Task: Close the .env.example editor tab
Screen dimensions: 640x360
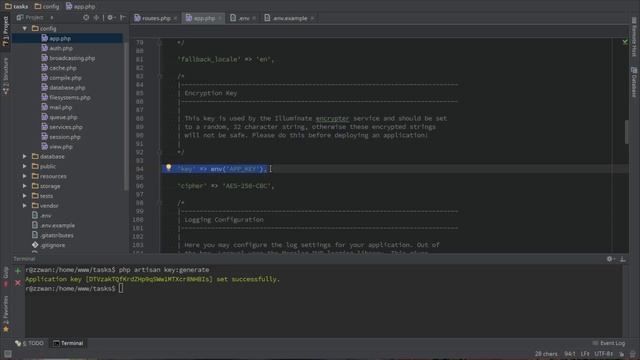Action: click(312, 18)
